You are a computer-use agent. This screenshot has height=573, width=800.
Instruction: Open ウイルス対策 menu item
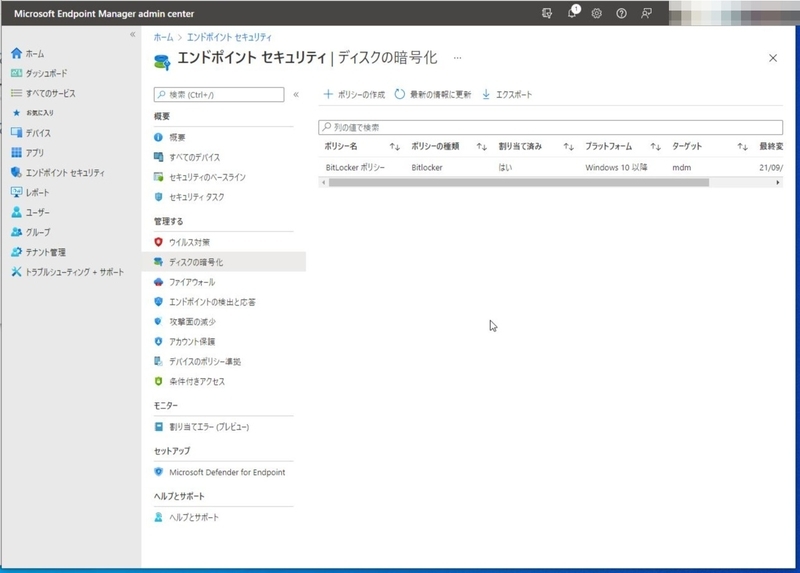click(189, 242)
